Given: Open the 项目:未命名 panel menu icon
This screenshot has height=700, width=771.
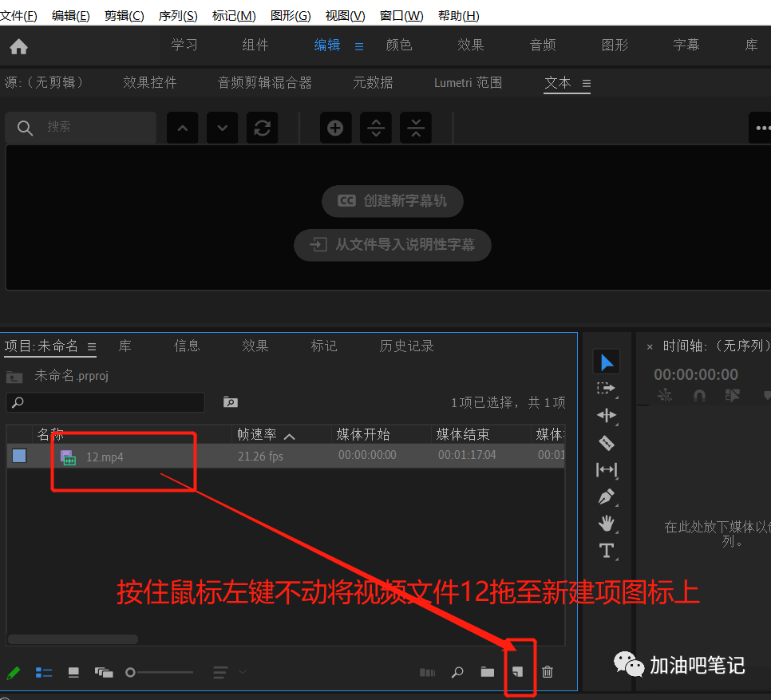Looking at the screenshot, I should click(x=92, y=346).
